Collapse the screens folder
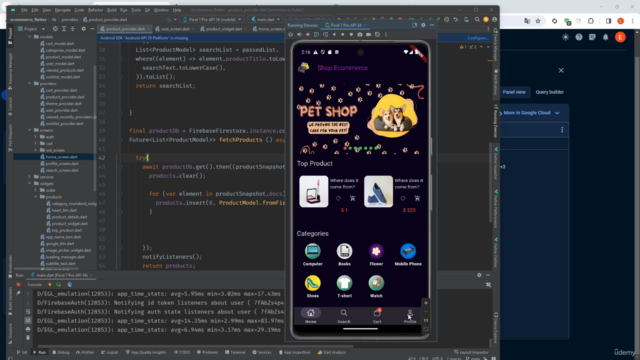 30,130
